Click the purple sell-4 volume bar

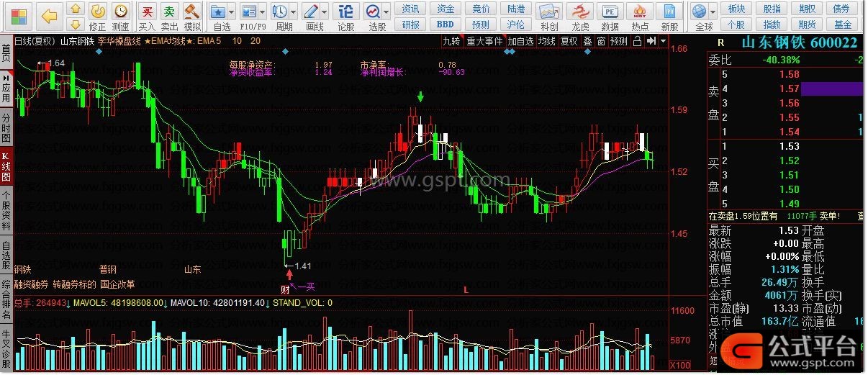tap(832, 89)
